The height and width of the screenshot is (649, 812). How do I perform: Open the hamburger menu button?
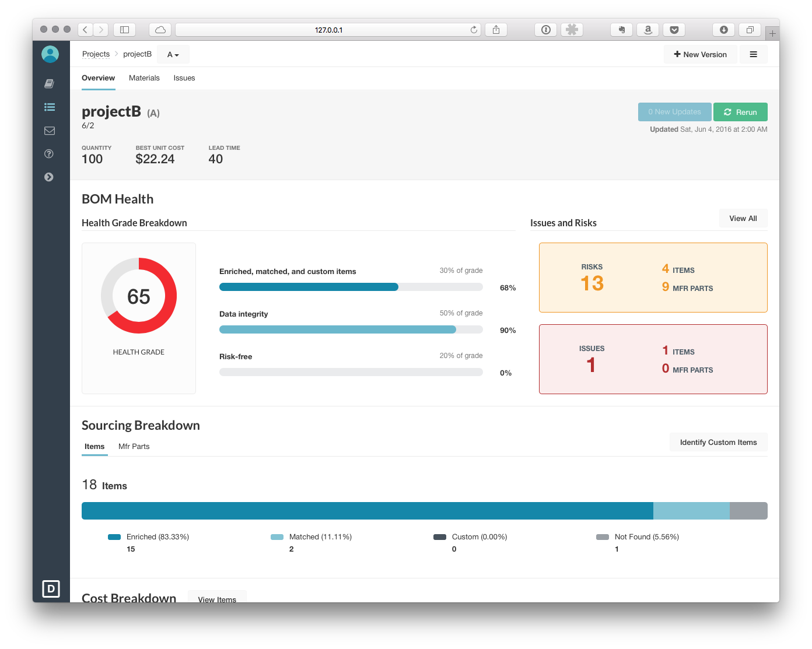click(753, 54)
